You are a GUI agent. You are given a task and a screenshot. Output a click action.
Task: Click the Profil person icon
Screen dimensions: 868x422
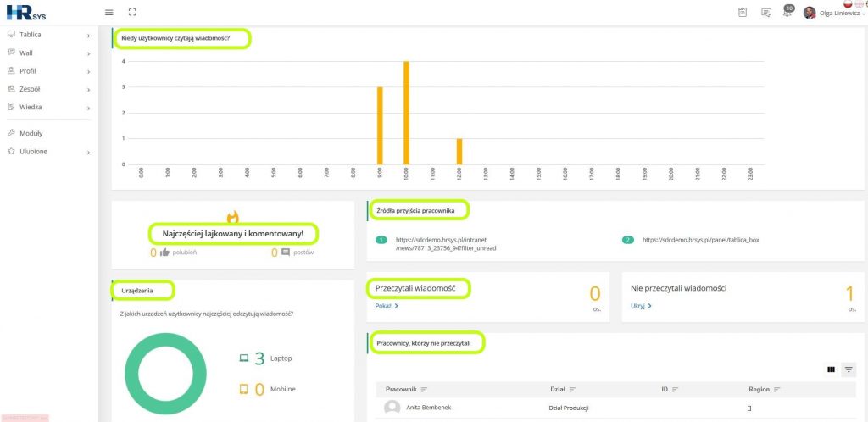click(11, 71)
